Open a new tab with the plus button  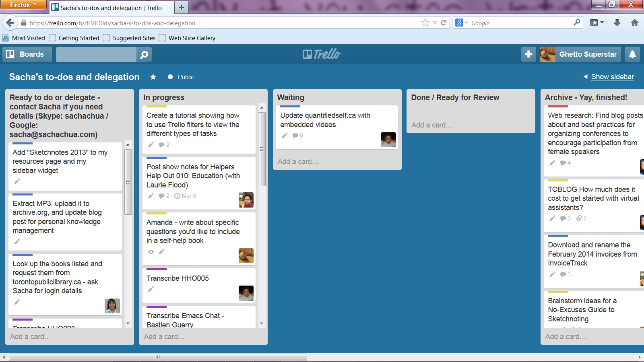click(181, 7)
